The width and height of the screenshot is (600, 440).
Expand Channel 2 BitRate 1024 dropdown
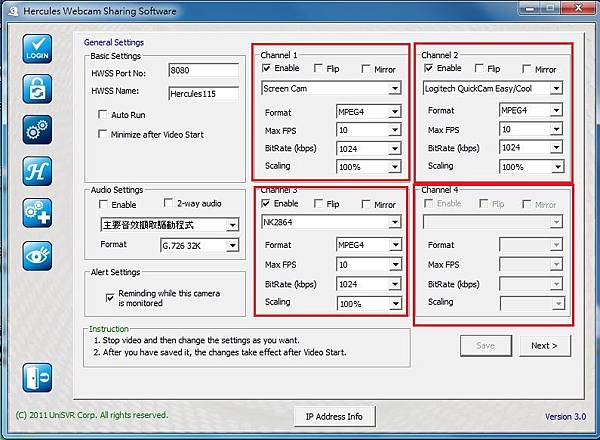click(531, 147)
